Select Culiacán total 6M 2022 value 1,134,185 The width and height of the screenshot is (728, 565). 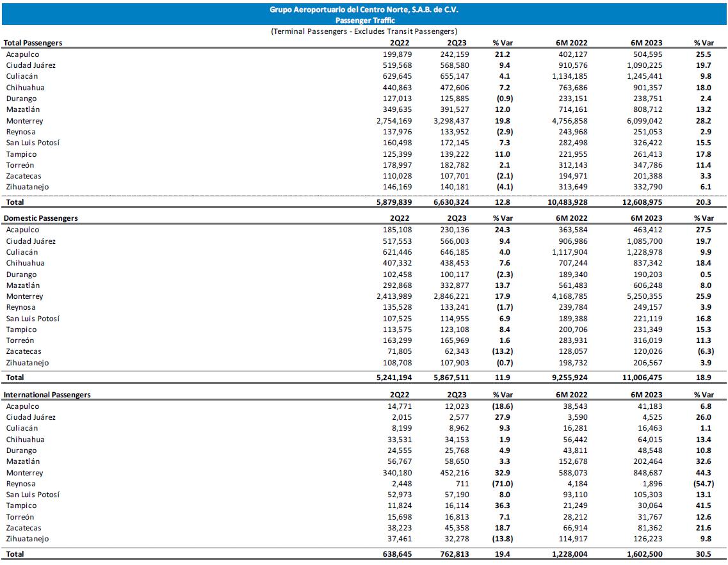tap(565, 77)
